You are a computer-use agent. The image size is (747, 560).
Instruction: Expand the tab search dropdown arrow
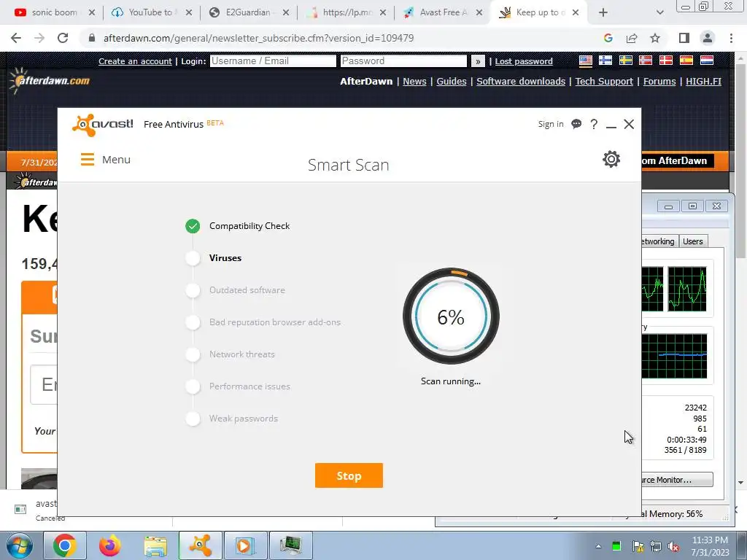[x=659, y=13]
